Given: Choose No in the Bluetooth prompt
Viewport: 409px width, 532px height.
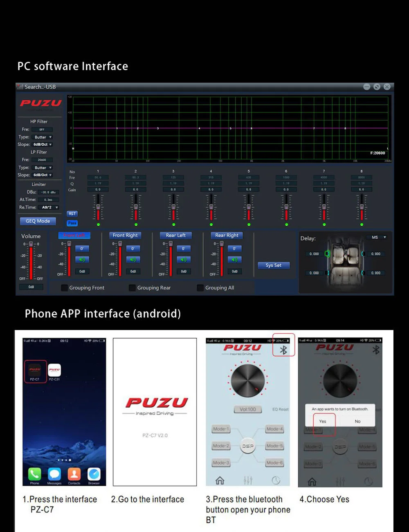Looking at the screenshot, I should pyautogui.click(x=357, y=421).
